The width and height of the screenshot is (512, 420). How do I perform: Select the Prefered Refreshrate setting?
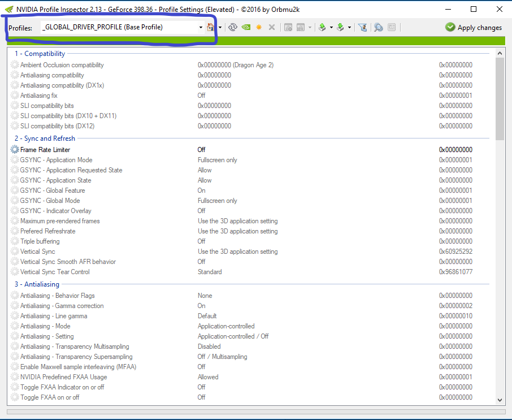click(x=250, y=231)
